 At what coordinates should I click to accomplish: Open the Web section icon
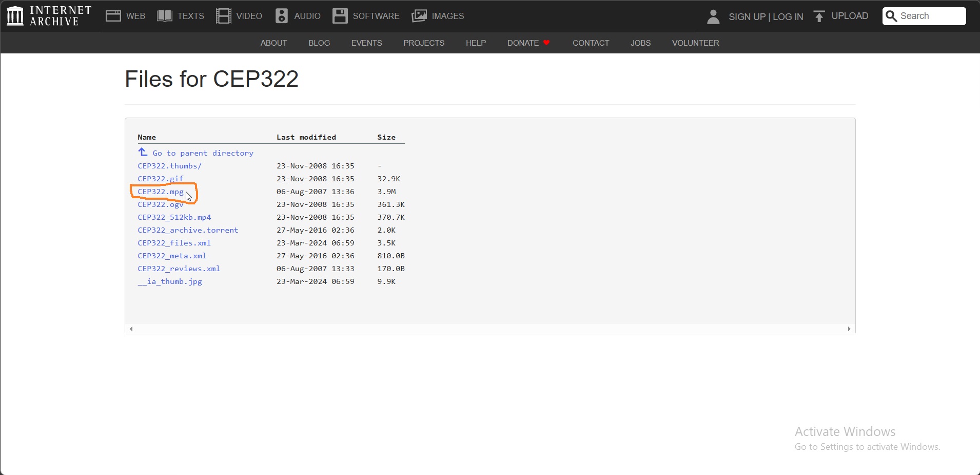[113, 16]
